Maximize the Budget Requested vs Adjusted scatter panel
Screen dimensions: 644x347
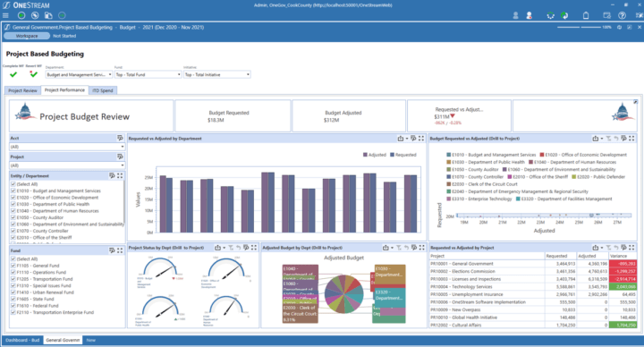[x=631, y=139]
